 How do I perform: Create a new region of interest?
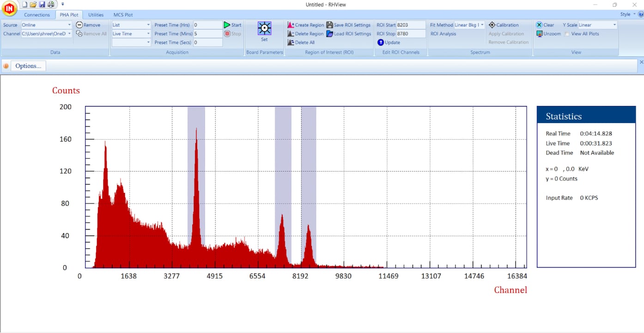point(305,25)
